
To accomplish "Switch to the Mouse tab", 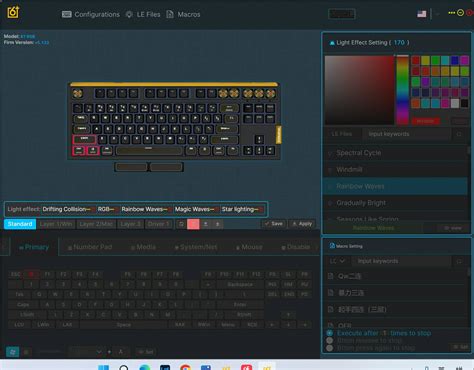I will point(249,247).
